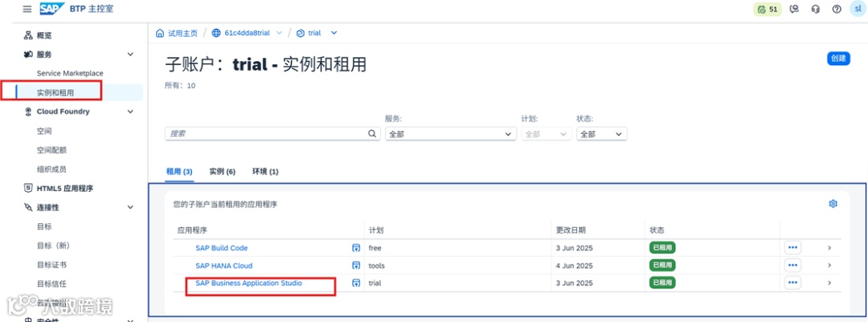The height and width of the screenshot is (322, 868).
Task: Open the trial breadcrumb dropdown arrow
Action: (x=334, y=33)
